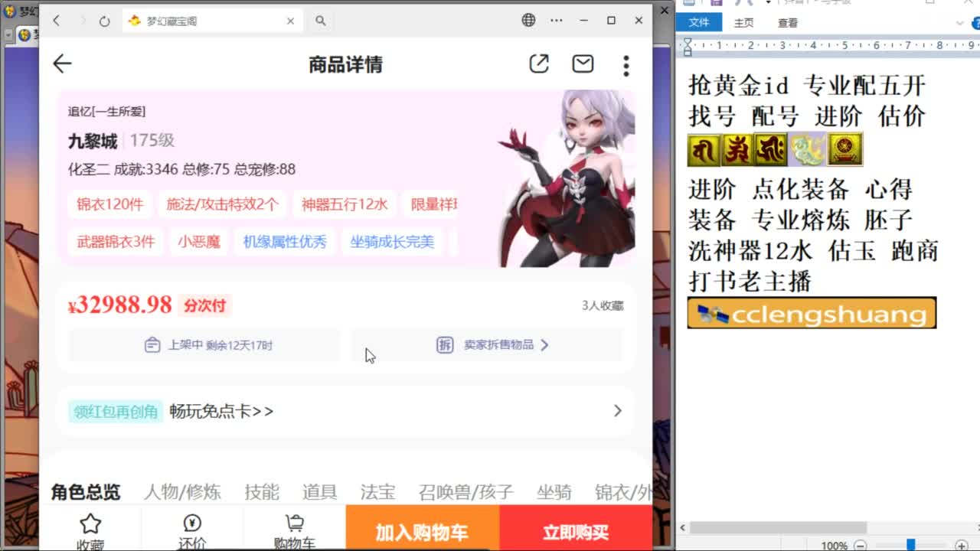The image size is (980, 551).
Task: Select the 法宝 tab
Action: (x=377, y=492)
